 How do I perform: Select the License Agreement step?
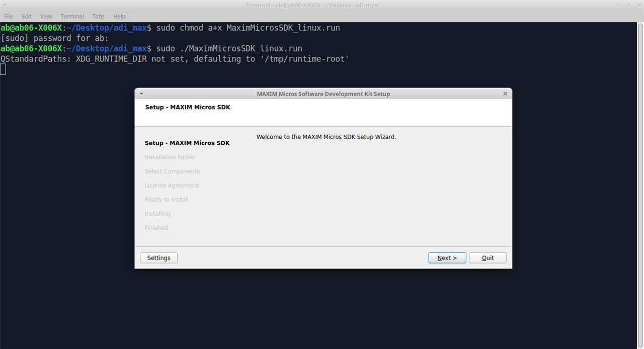pyautogui.click(x=172, y=186)
